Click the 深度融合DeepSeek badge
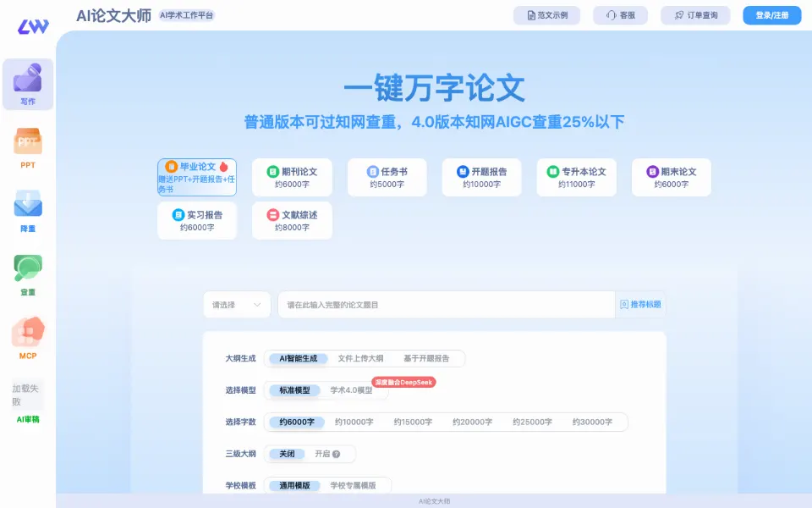 click(404, 382)
